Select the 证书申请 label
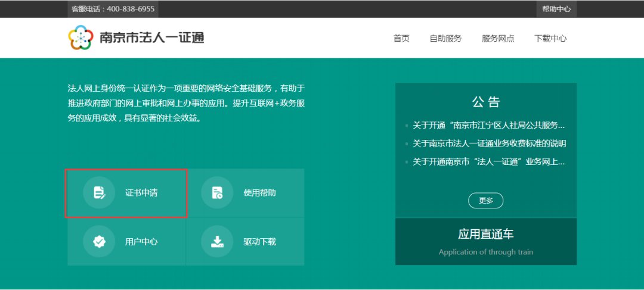Viewport: 644px width, 290px height. coord(141,193)
